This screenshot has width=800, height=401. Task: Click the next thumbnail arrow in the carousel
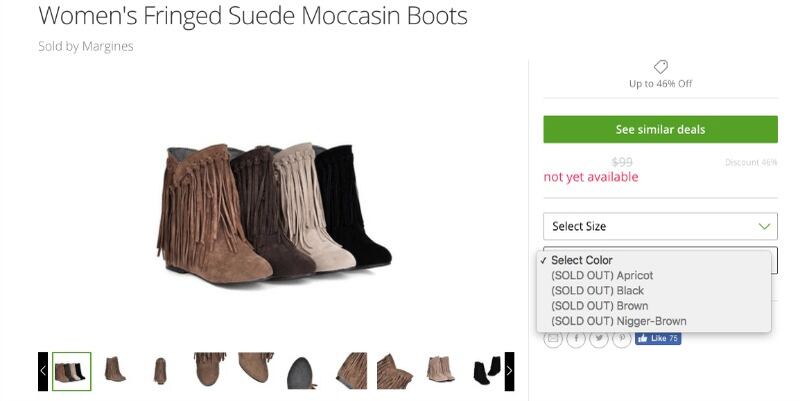tap(509, 371)
